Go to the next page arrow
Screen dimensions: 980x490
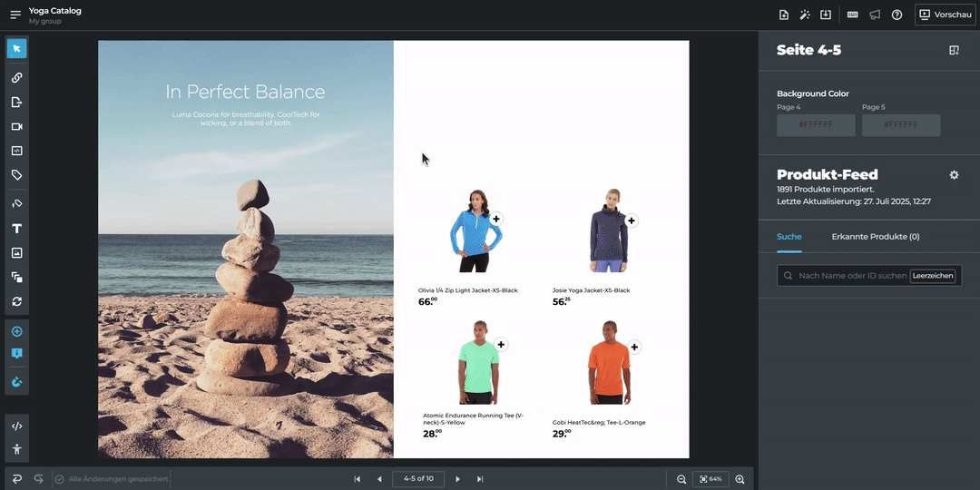457,479
